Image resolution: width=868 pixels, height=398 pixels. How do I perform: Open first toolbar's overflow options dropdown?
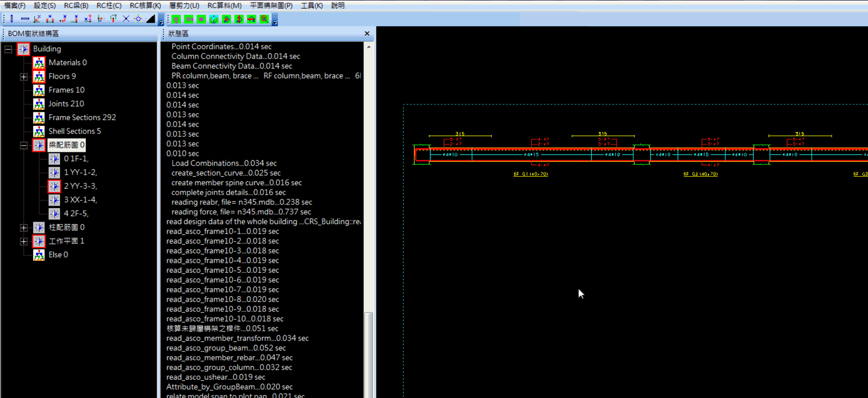[x=161, y=22]
